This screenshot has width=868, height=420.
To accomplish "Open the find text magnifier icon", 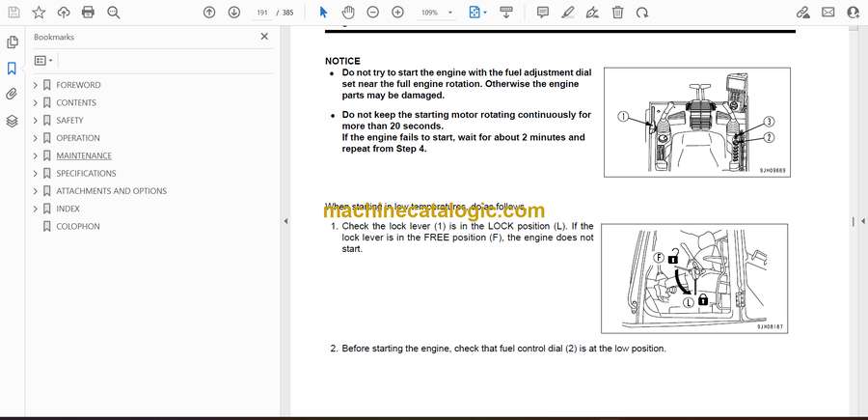I will coord(114,13).
